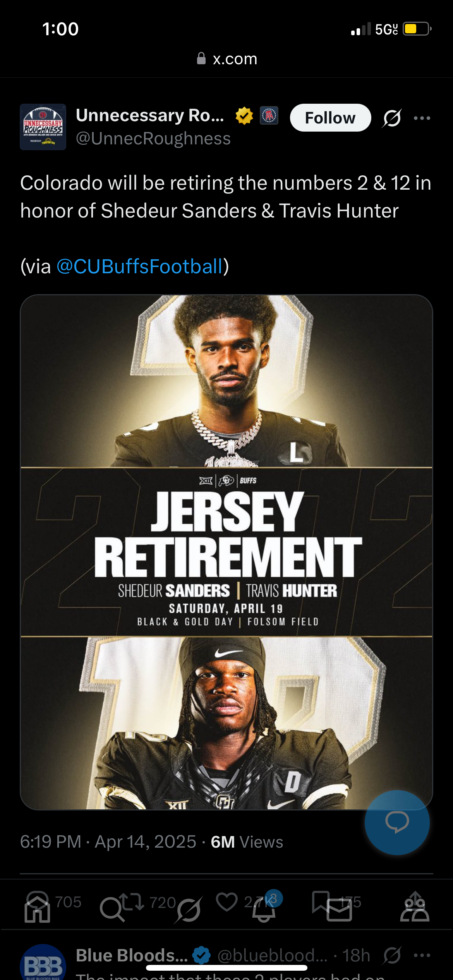Like the post with the heart icon
The width and height of the screenshot is (453, 980).
[227, 902]
